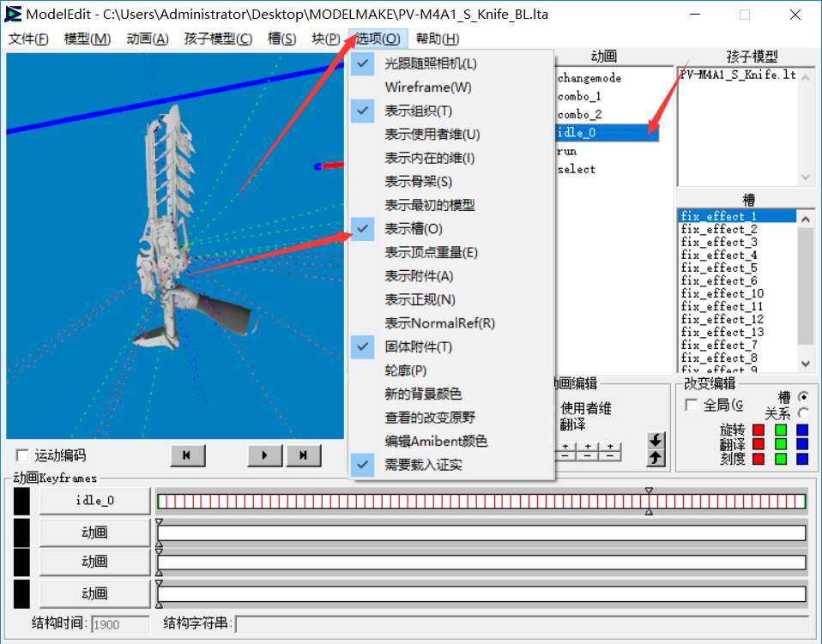Select combo_1 in animation list

(x=579, y=96)
